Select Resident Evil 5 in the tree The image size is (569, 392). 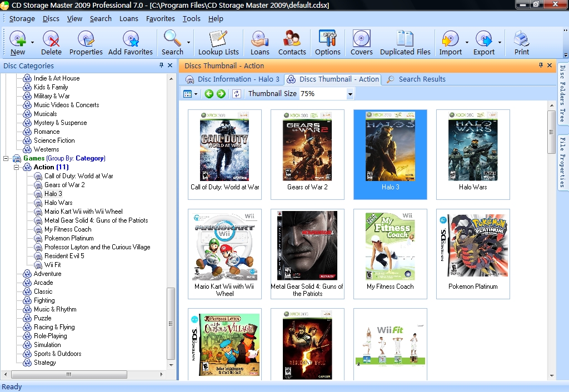pos(64,256)
